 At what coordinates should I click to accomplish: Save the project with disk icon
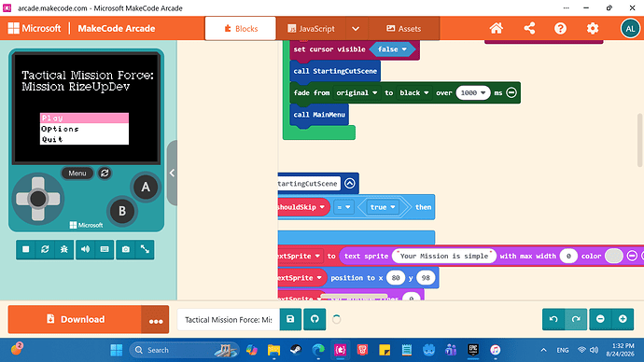pyautogui.click(x=290, y=319)
